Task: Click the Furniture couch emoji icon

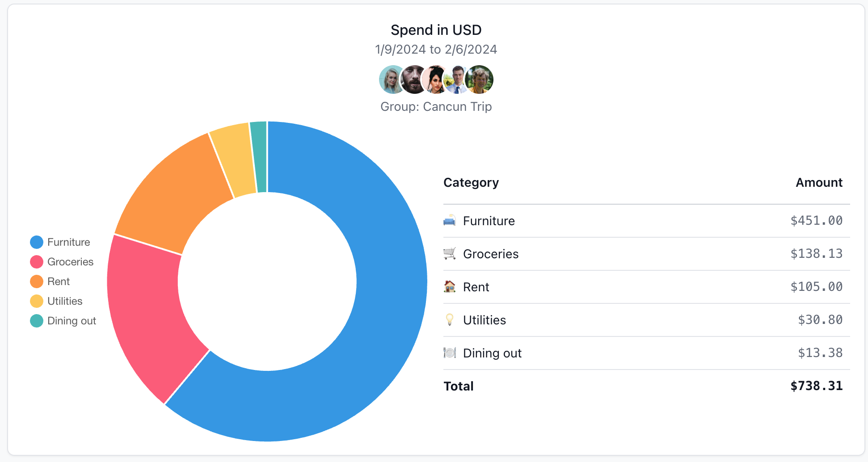Action: (450, 220)
